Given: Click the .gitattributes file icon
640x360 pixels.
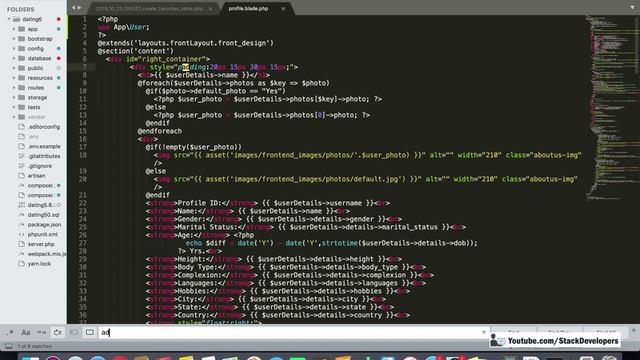Looking at the screenshot, I should (x=22, y=156).
